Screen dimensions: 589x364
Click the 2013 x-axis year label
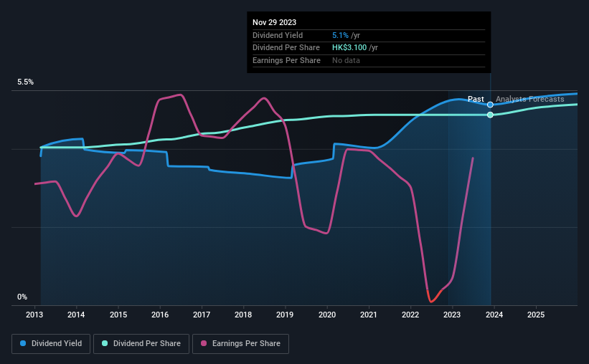(34, 315)
